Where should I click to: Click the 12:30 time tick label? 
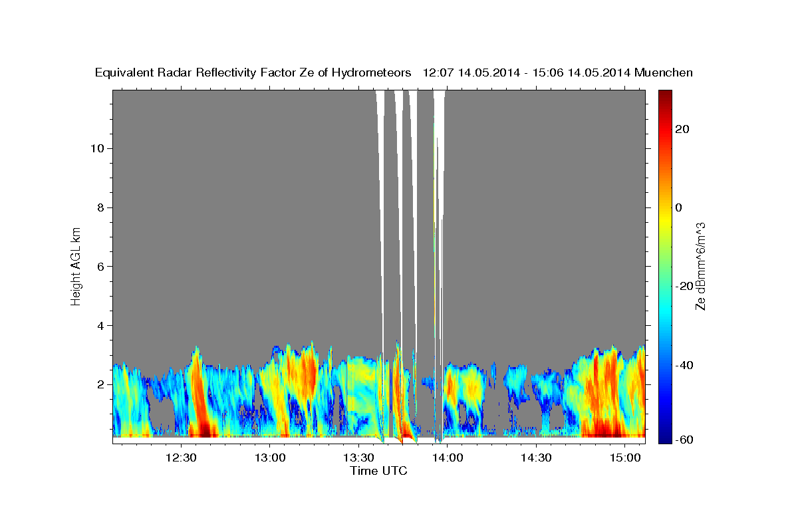pos(180,458)
